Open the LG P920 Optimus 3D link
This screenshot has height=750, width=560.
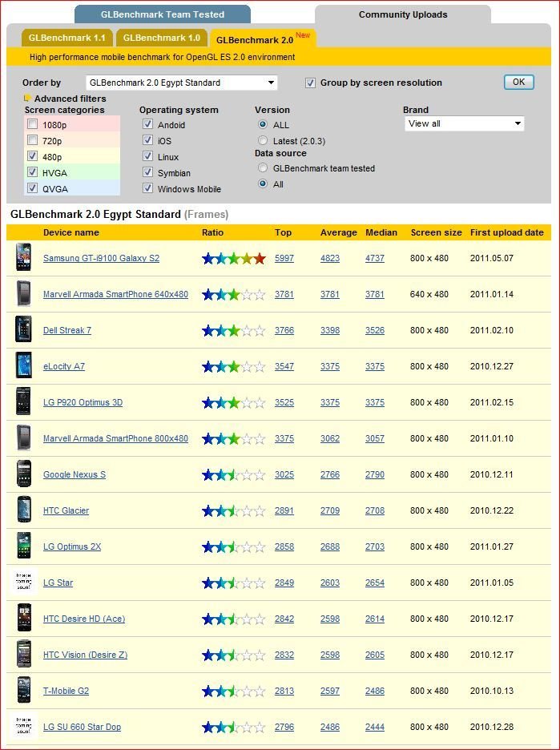(83, 402)
